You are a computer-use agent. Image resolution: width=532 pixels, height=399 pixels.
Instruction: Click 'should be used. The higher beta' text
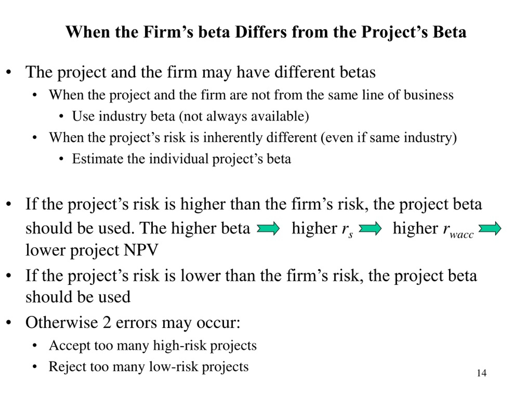138,228
